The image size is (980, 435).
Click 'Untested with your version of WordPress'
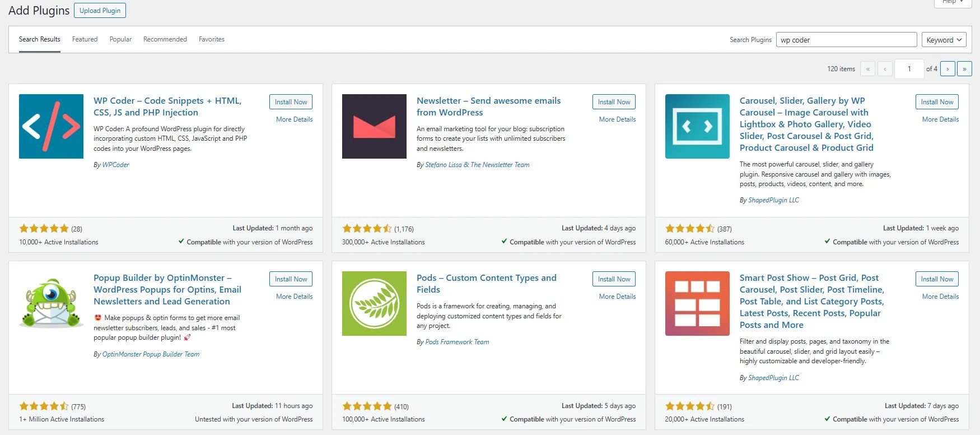[254, 419]
